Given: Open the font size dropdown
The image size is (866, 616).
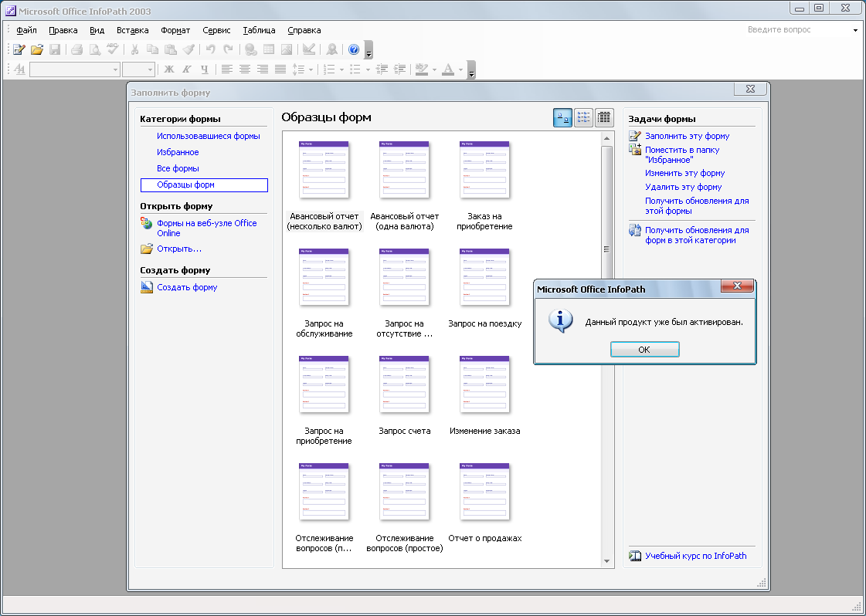Looking at the screenshot, I should (x=150, y=69).
